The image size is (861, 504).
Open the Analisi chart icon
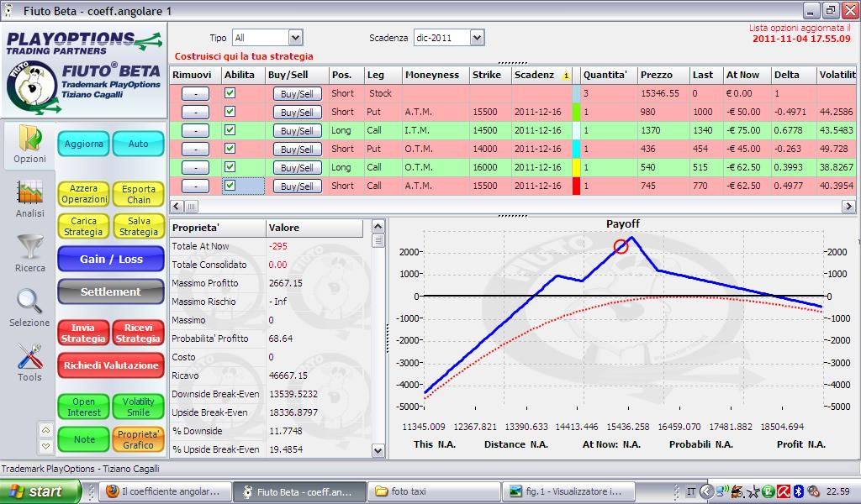tap(29, 192)
